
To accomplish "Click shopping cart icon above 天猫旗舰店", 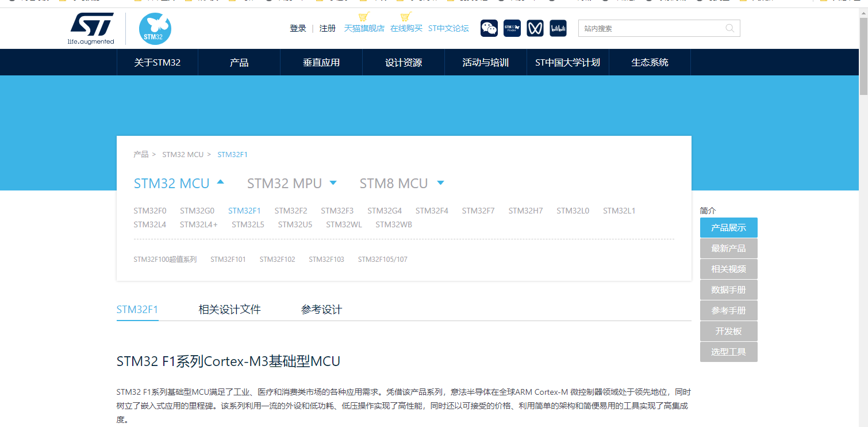I will tap(363, 16).
